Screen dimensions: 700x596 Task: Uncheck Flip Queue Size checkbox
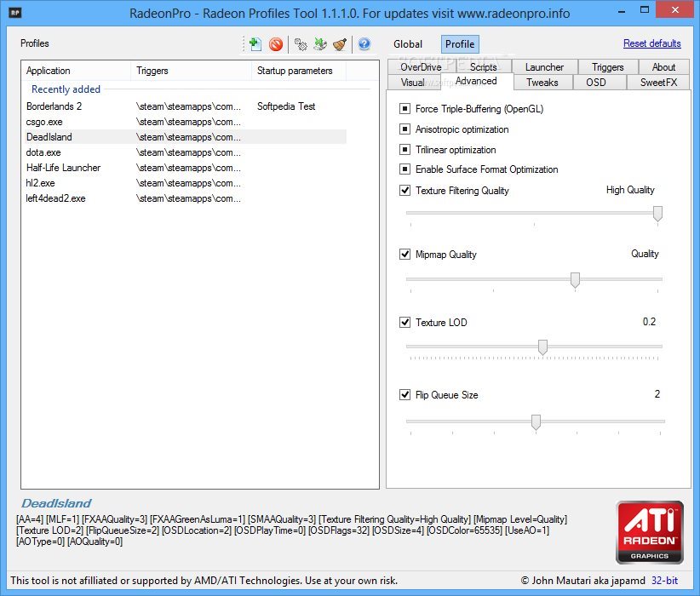coord(405,394)
